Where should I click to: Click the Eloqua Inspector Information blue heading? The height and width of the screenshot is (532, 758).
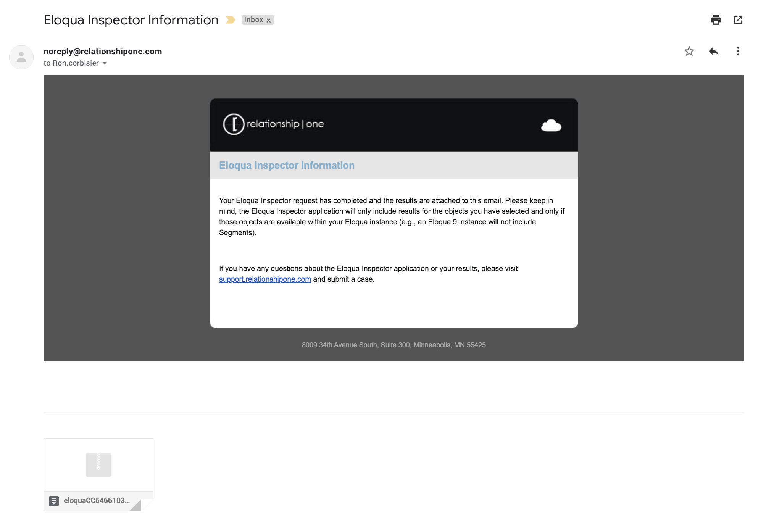(x=287, y=165)
